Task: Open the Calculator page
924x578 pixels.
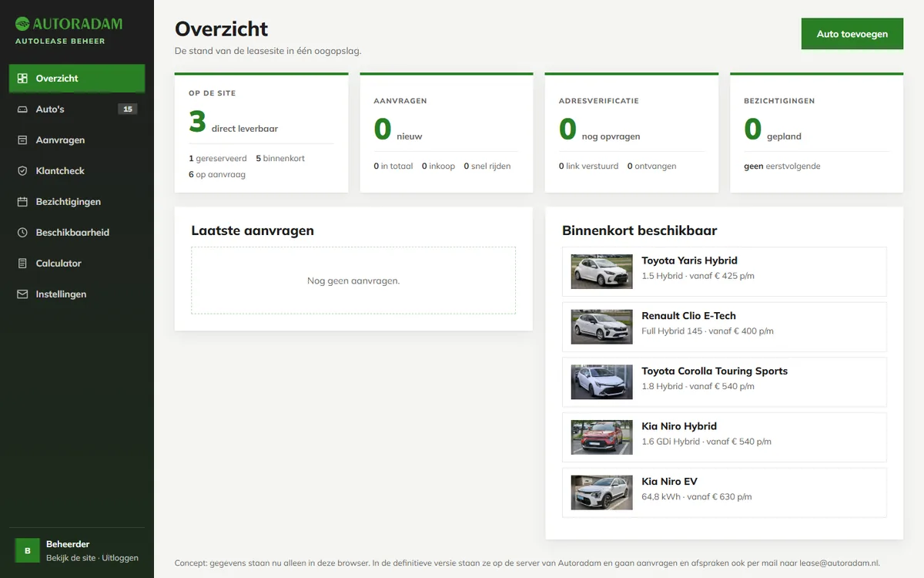Action: click(77, 264)
